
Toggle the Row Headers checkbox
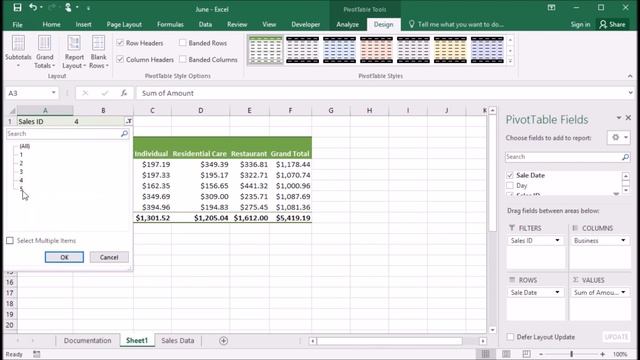[x=120, y=43]
